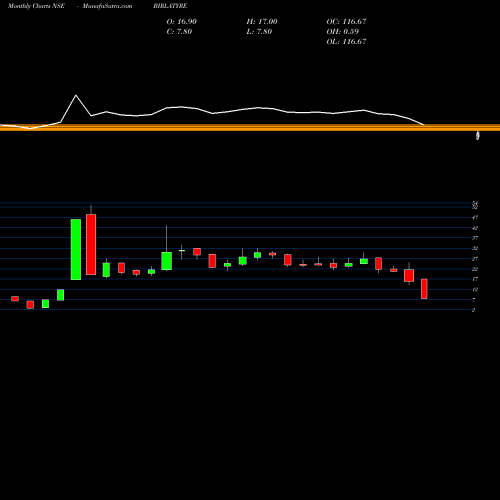Click the 'Monthly Charts NSE' title text

pyautogui.click(x=36, y=6)
